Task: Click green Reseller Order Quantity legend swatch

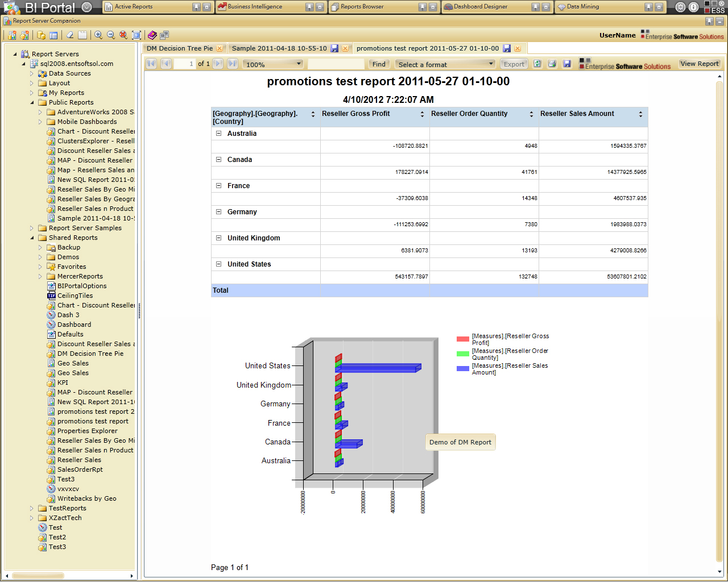Action: click(463, 354)
